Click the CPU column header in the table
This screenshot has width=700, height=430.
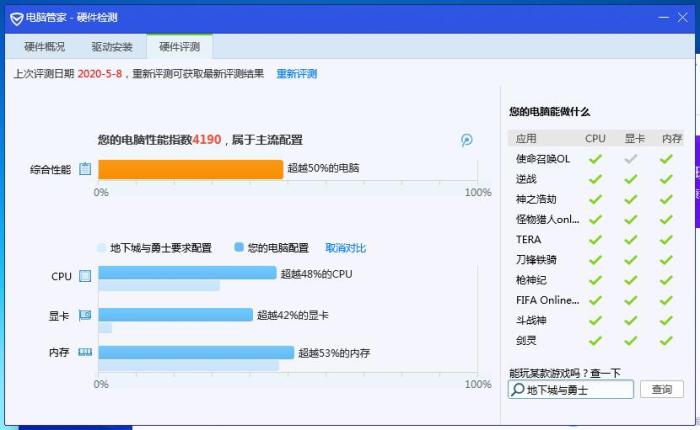point(595,138)
